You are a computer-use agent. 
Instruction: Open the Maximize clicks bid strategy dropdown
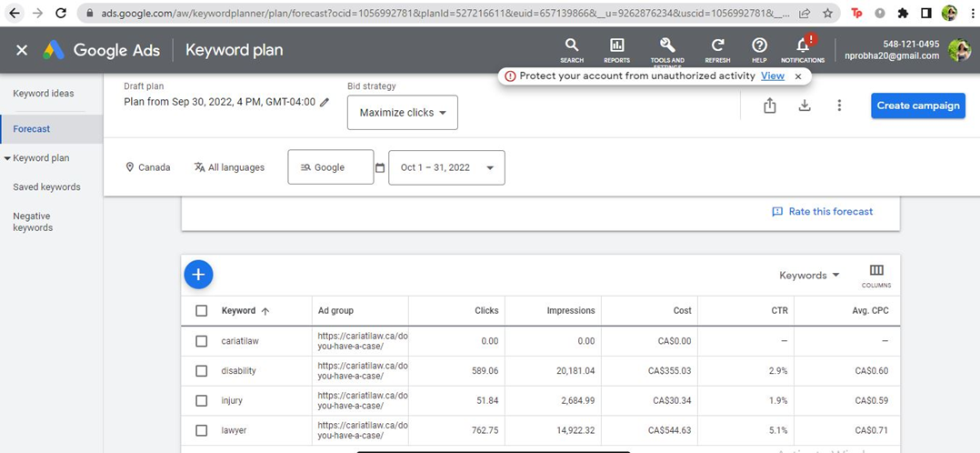(403, 113)
